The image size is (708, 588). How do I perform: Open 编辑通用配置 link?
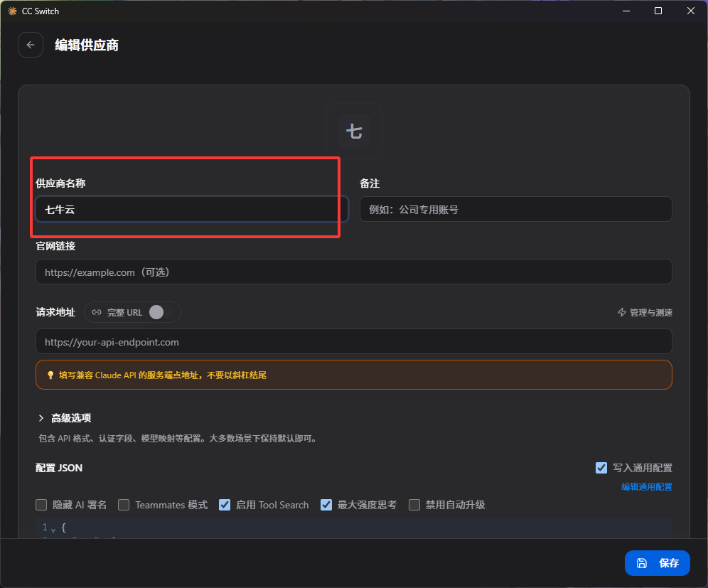pyautogui.click(x=647, y=486)
